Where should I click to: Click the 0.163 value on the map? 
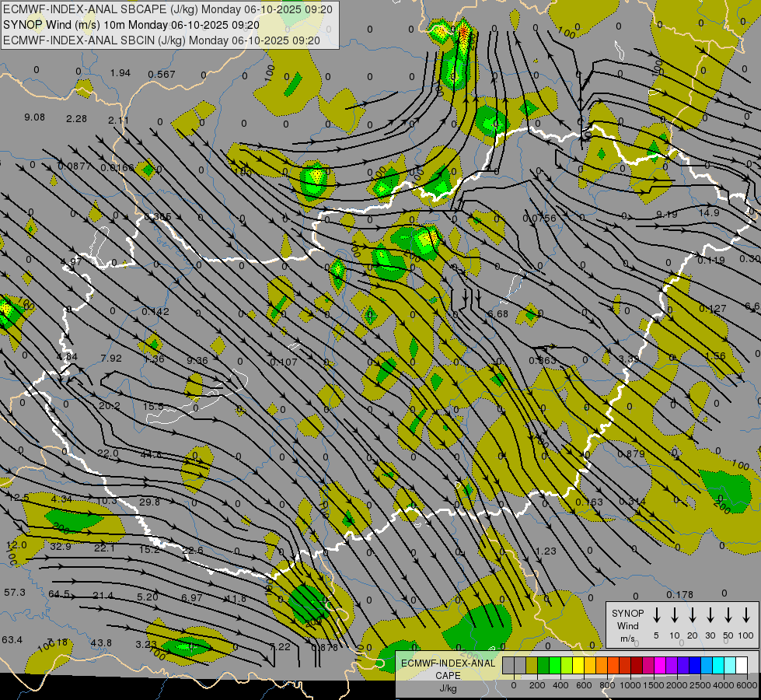[x=589, y=502]
